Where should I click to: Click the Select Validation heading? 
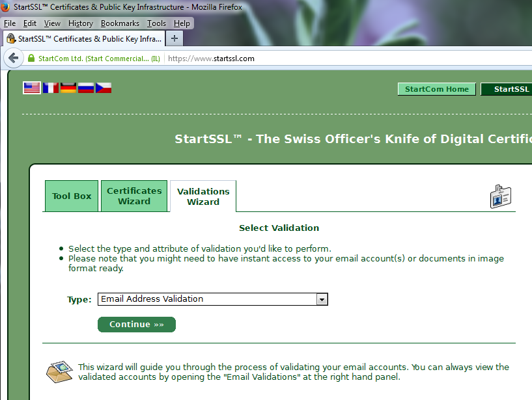tap(279, 228)
